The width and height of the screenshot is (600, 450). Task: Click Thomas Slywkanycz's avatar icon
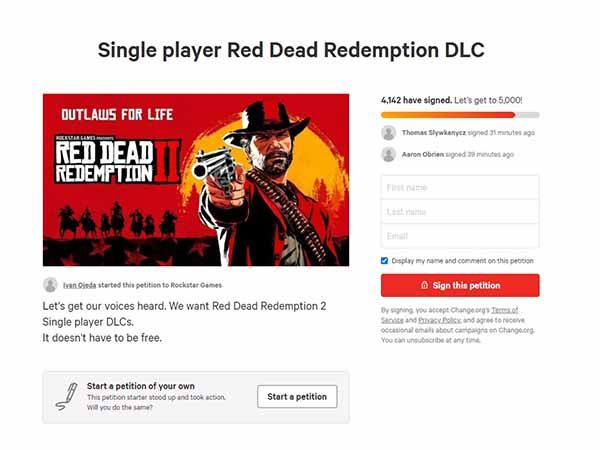tap(388, 133)
